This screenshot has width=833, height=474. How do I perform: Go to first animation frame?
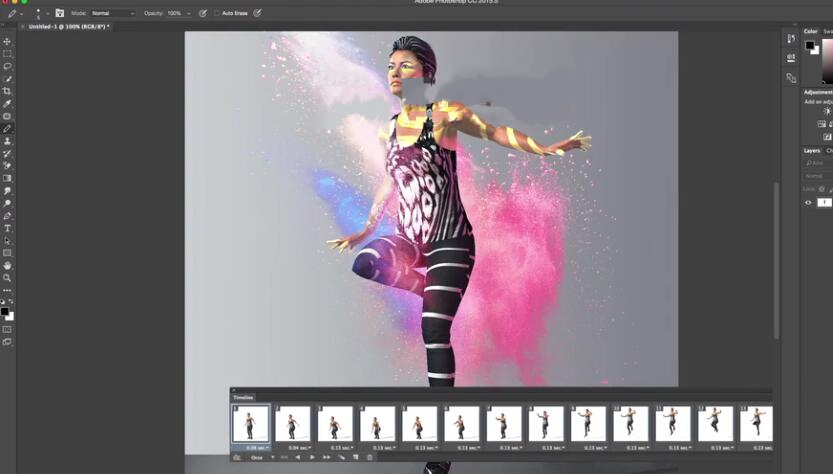[284, 457]
